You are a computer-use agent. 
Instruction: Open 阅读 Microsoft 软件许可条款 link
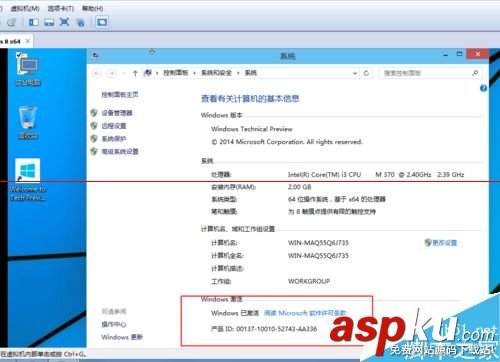coord(305,313)
